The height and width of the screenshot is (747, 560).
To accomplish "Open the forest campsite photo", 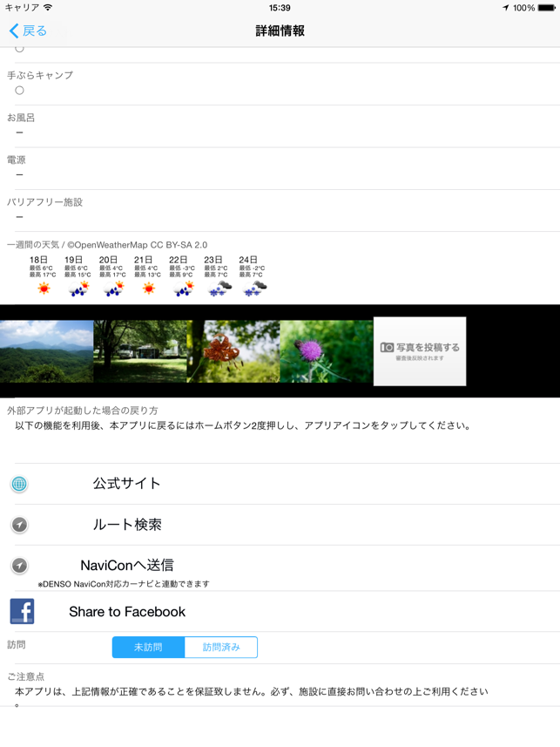I will 140,351.
